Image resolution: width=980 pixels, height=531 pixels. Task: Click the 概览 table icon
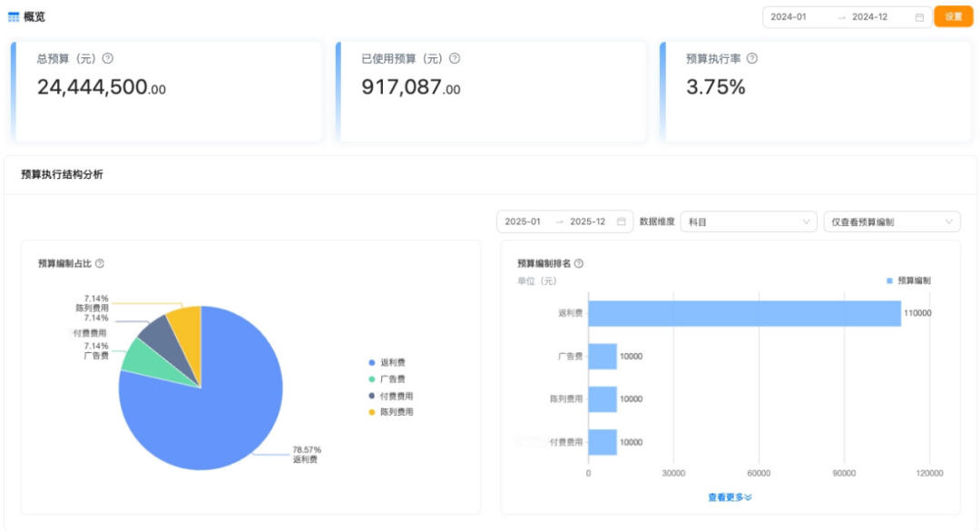(13, 17)
